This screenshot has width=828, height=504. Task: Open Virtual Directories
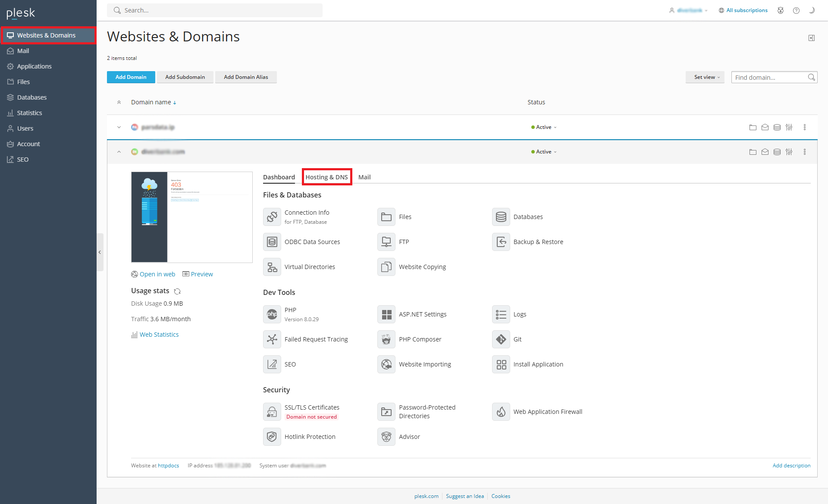tap(299, 267)
